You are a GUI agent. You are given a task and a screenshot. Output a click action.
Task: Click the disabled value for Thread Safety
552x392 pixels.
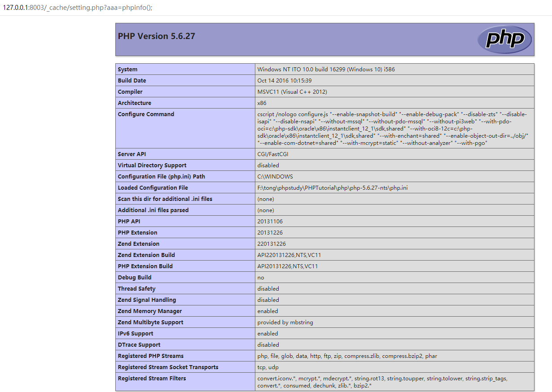pyautogui.click(x=268, y=289)
